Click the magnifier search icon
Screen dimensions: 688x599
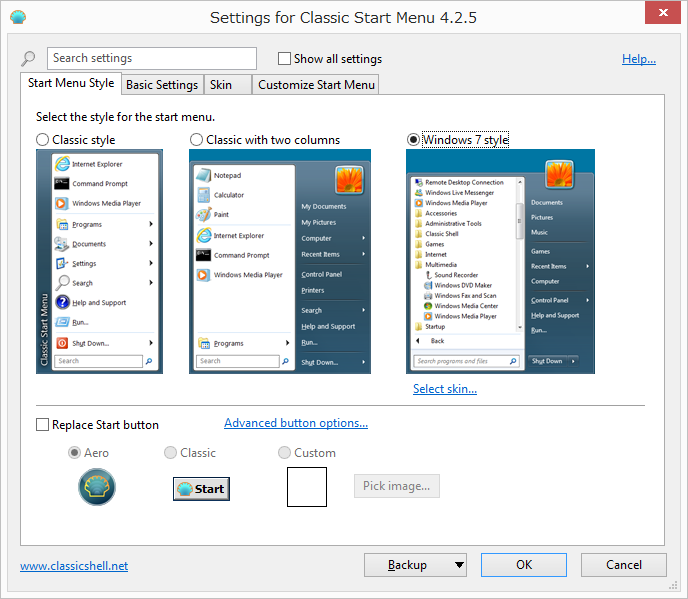pos(28,58)
